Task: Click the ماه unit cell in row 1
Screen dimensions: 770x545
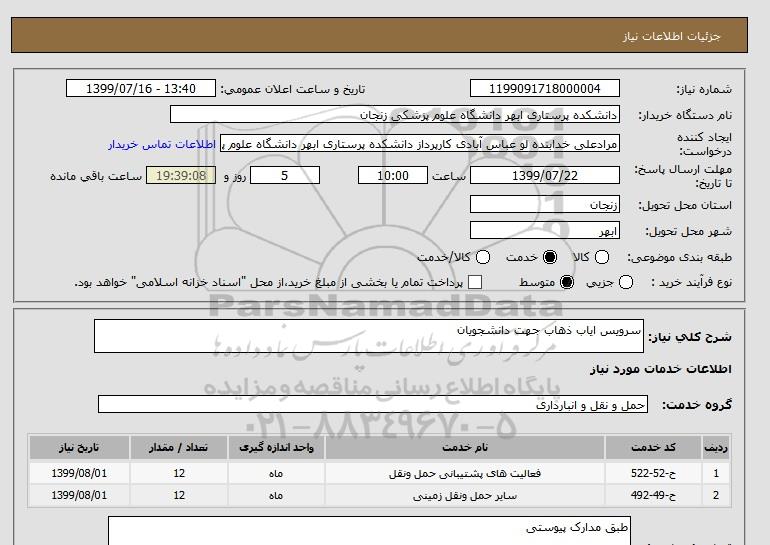Action: [x=276, y=473]
